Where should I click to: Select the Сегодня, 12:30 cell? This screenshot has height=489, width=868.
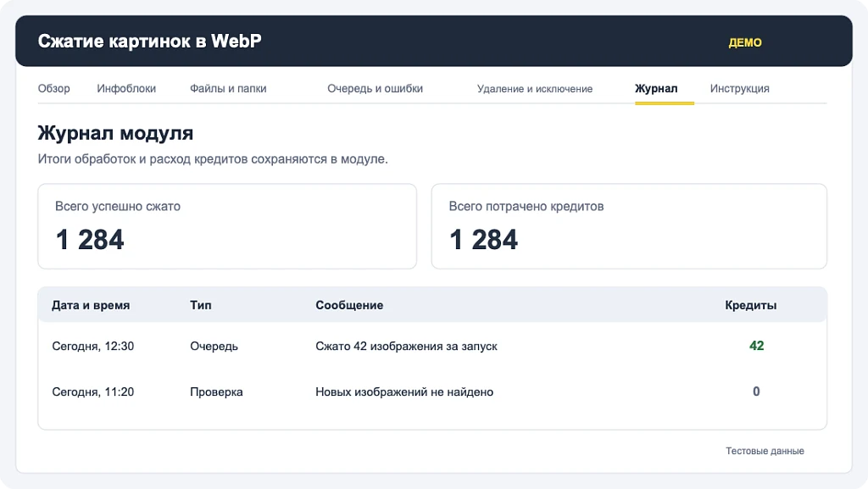pos(93,347)
